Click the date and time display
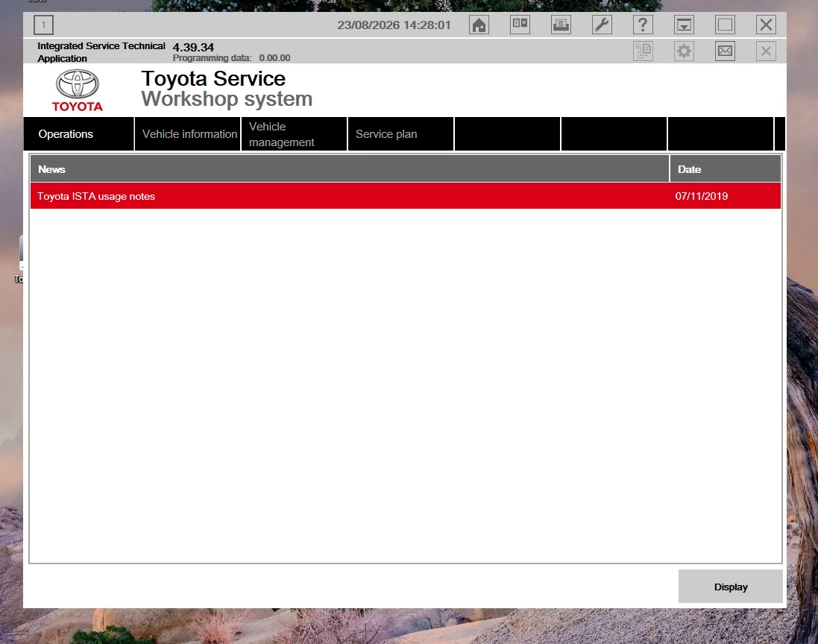818x644 pixels. pos(394,25)
